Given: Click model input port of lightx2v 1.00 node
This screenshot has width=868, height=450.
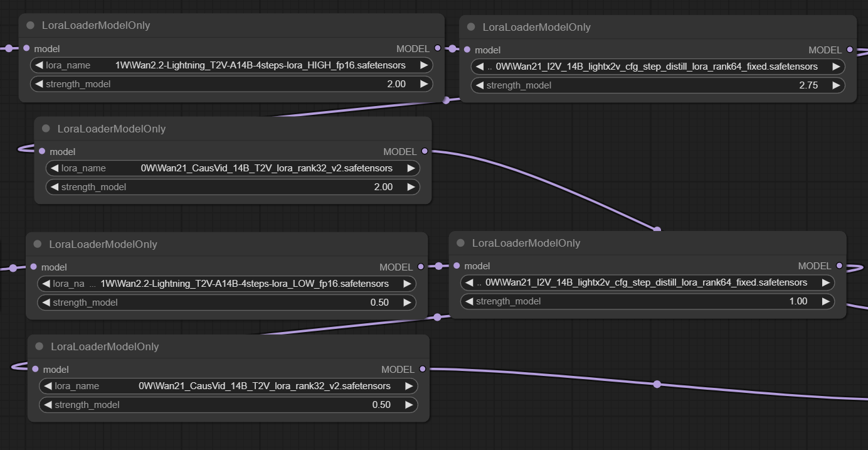Looking at the screenshot, I should [457, 265].
